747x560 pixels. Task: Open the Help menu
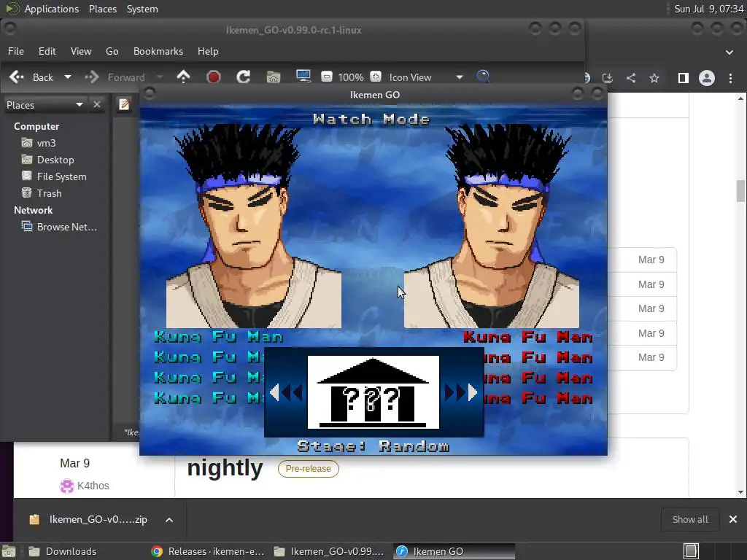208,51
